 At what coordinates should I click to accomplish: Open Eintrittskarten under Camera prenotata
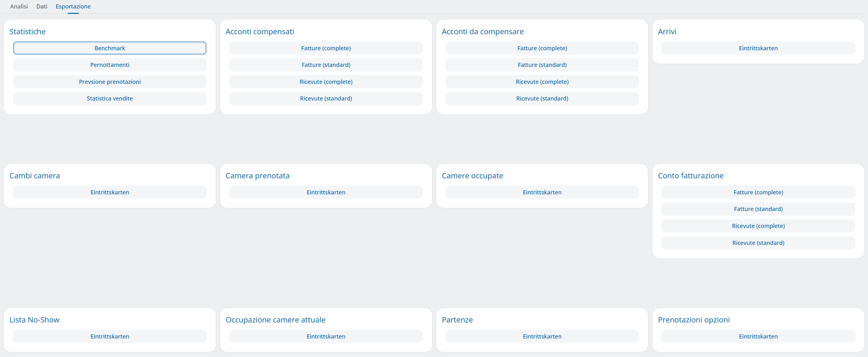326,192
